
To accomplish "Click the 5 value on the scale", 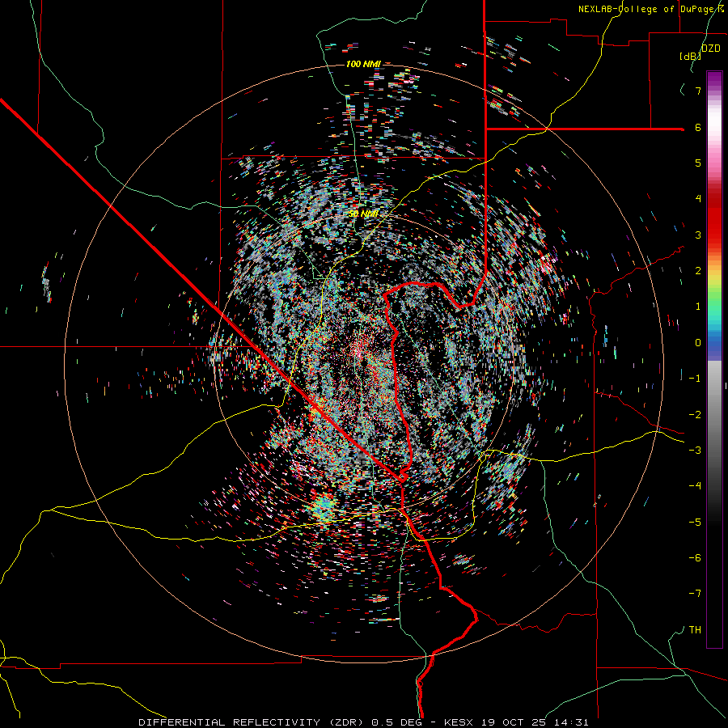I will coord(698,163).
